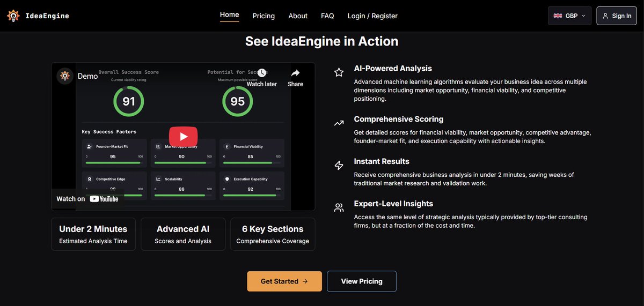Go to the Pricing page
Viewport: 644px width, 306px height.
click(x=264, y=16)
